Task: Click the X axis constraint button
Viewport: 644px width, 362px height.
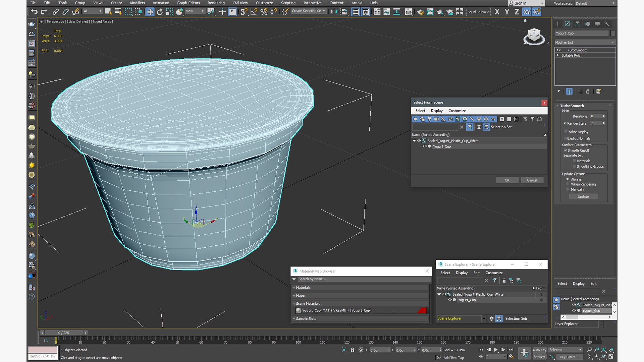Action: (497, 12)
